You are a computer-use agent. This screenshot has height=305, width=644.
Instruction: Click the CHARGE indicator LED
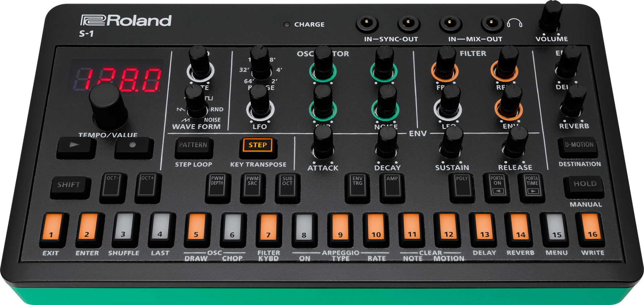point(286,24)
